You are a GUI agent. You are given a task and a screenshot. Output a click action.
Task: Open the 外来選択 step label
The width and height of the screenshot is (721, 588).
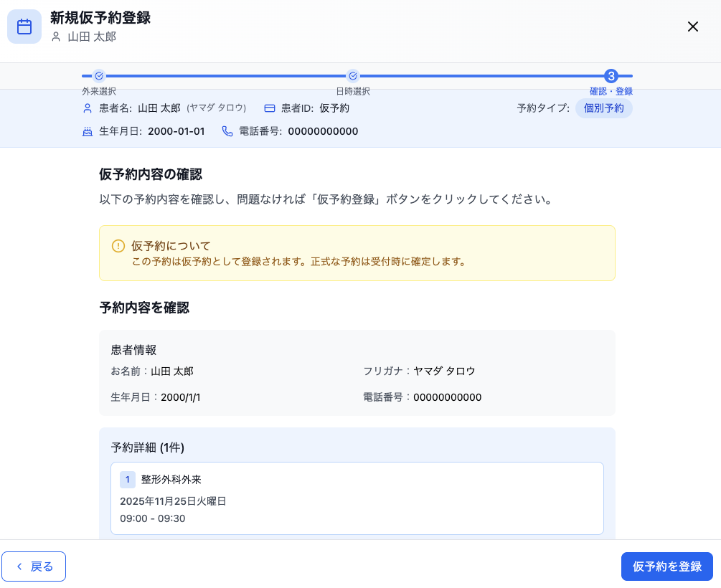[98, 91]
